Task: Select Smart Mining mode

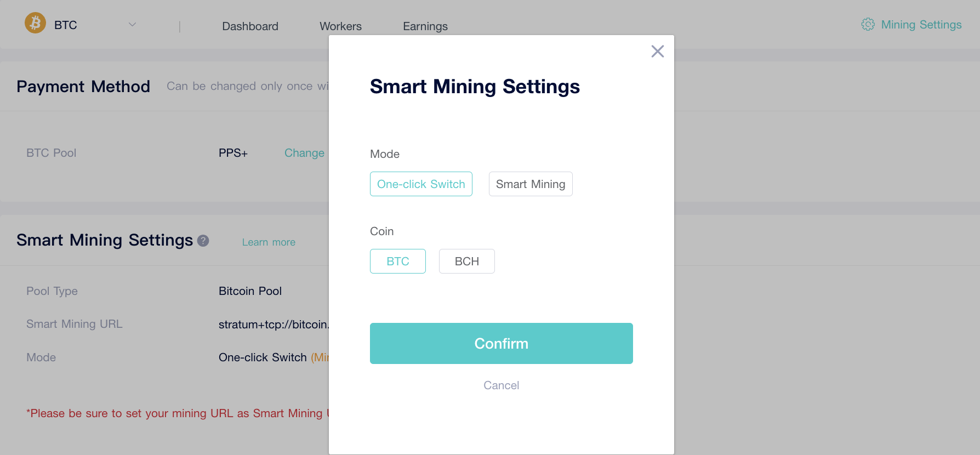Action: (x=531, y=184)
